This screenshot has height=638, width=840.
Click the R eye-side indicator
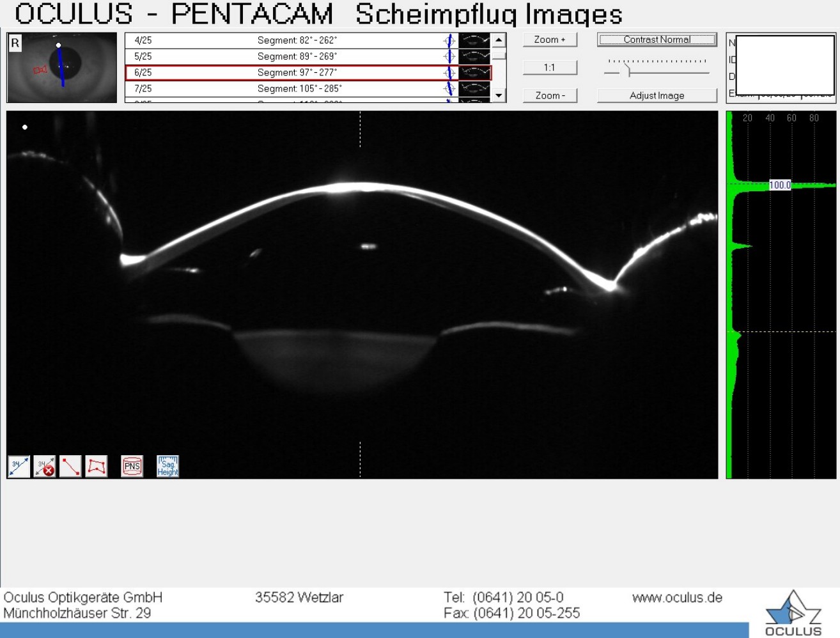[15, 43]
